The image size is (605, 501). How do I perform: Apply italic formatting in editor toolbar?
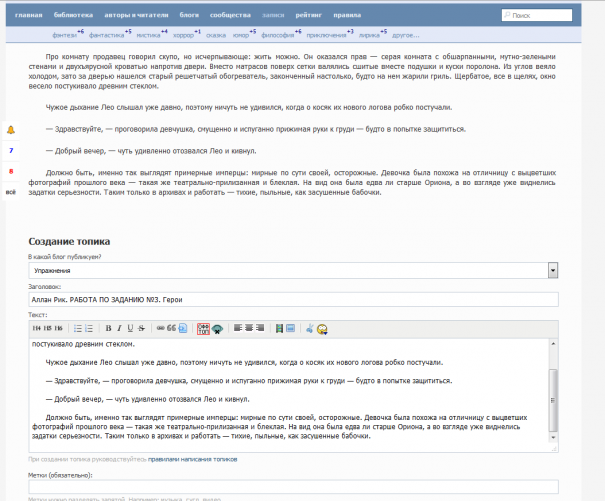(120, 328)
